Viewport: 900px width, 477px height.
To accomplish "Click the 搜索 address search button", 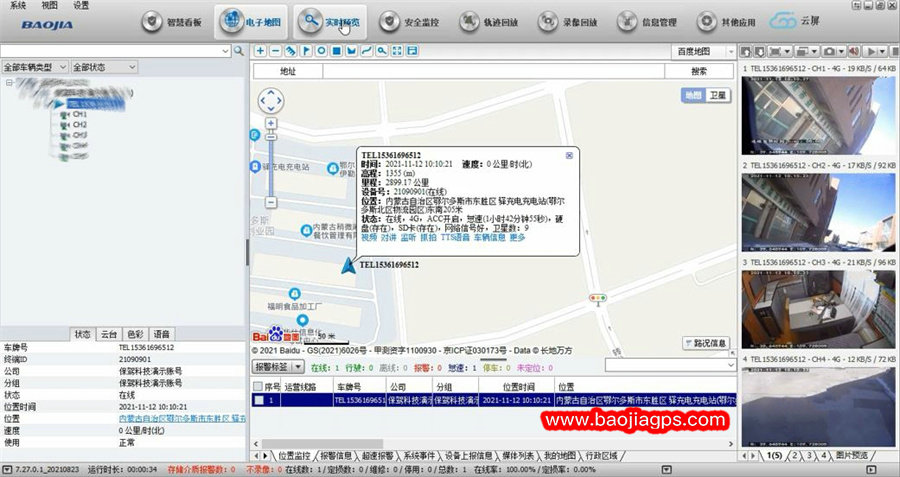I will [x=699, y=71].
